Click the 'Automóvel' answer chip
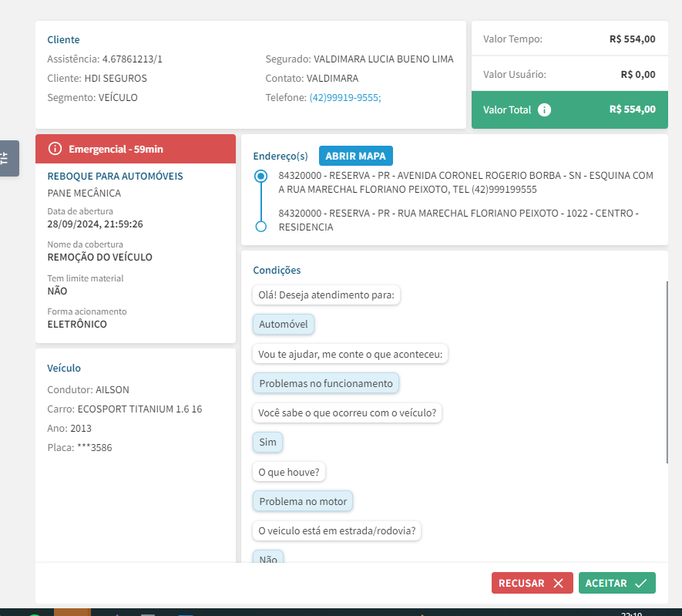The width and height of the screenshot is (682, 616). [x=283, y=325]
